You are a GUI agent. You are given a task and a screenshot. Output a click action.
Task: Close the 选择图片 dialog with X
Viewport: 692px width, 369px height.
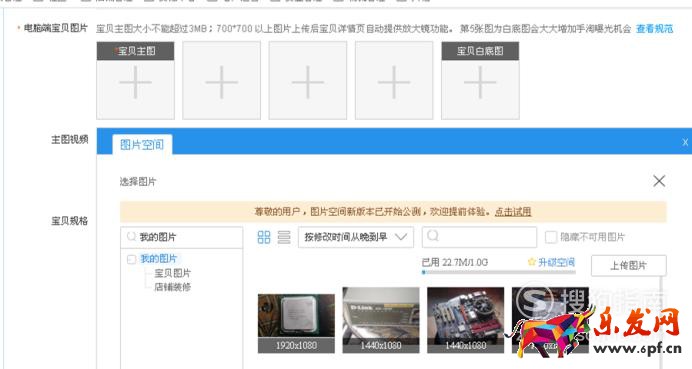659,181
